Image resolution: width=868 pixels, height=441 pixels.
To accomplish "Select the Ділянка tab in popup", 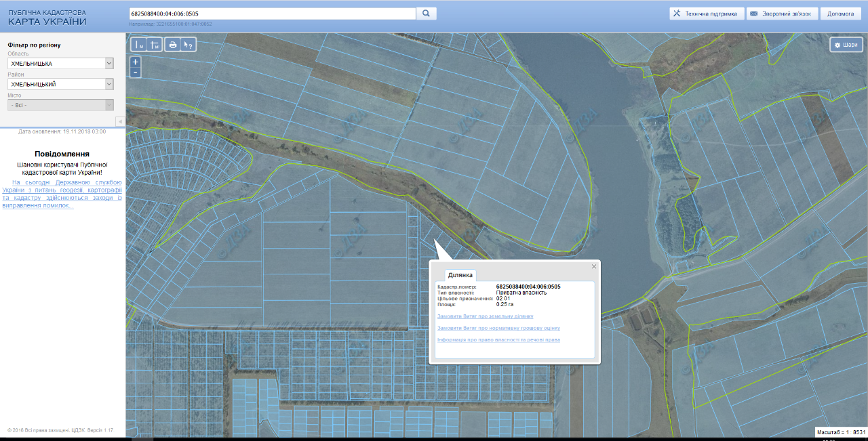I will tap(460, 275).
